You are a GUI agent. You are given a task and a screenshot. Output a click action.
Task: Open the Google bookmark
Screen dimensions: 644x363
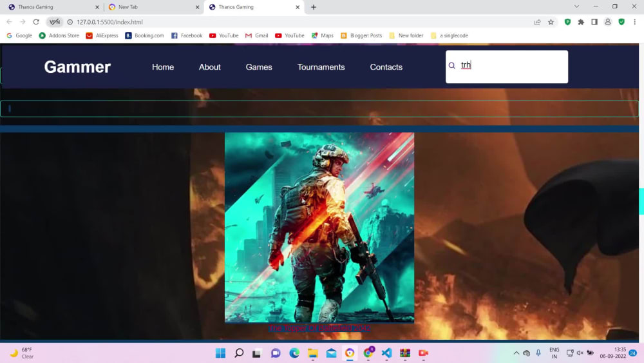[19, 35]
